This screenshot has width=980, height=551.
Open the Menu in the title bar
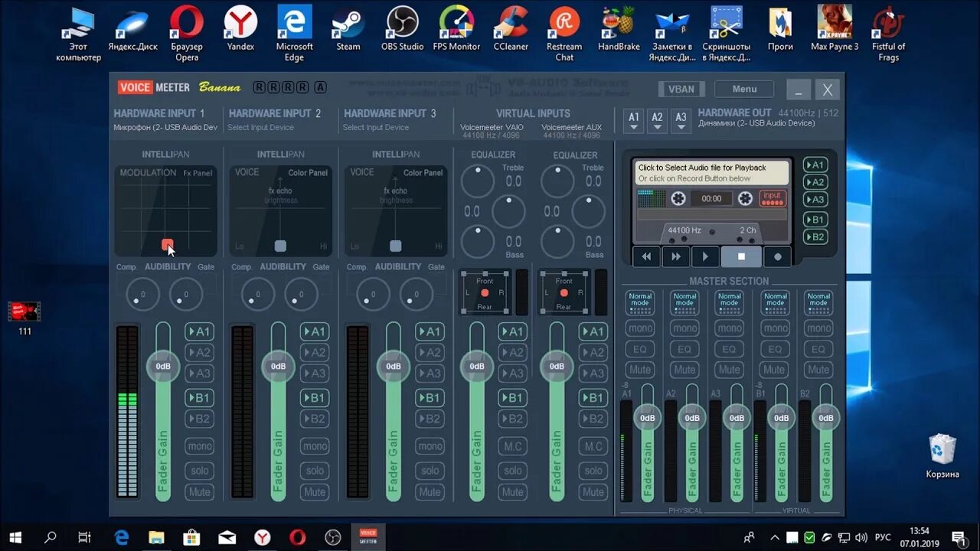743,89
